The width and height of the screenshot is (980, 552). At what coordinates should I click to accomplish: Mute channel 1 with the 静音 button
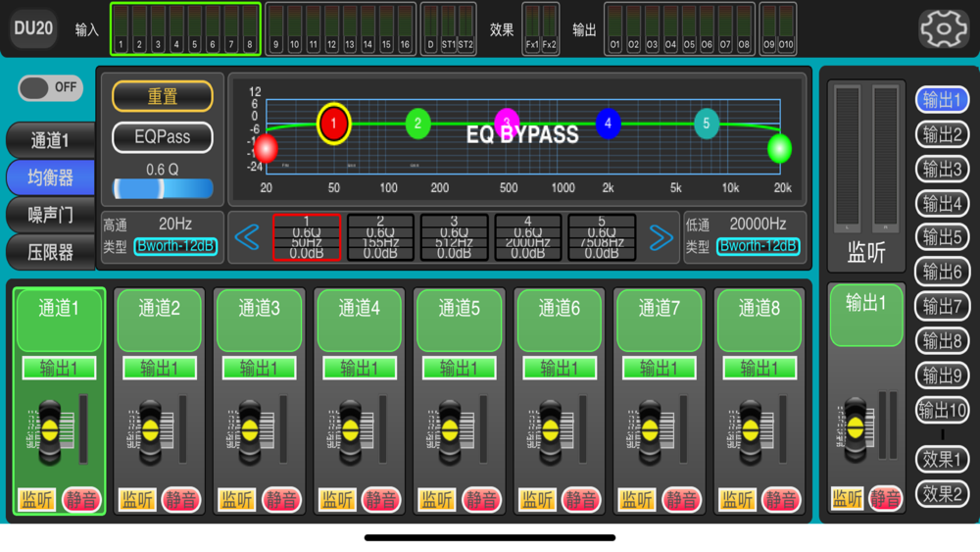coord(81,499)
